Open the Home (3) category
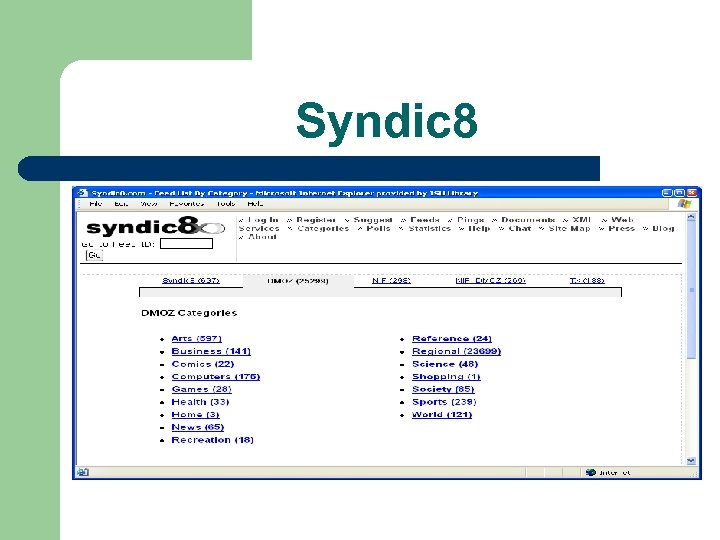Screen dimensions: 720x540 tap(196, 414)
